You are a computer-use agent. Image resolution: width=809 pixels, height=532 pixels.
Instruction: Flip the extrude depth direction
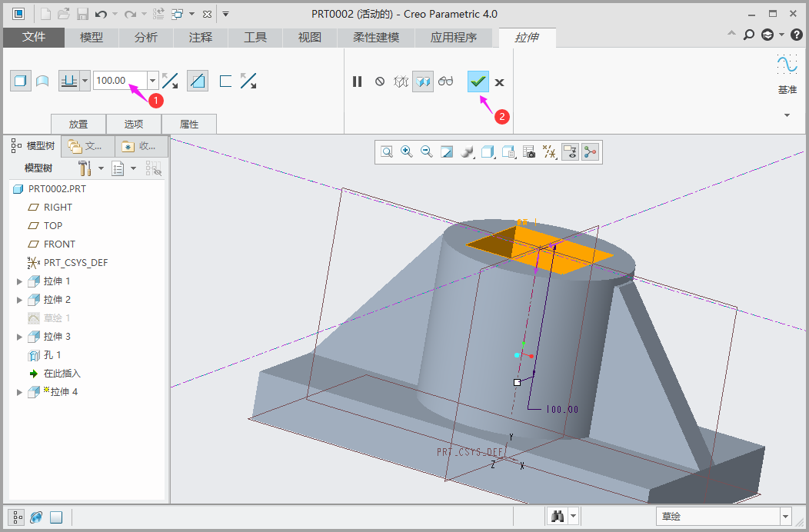coord(170,81)
